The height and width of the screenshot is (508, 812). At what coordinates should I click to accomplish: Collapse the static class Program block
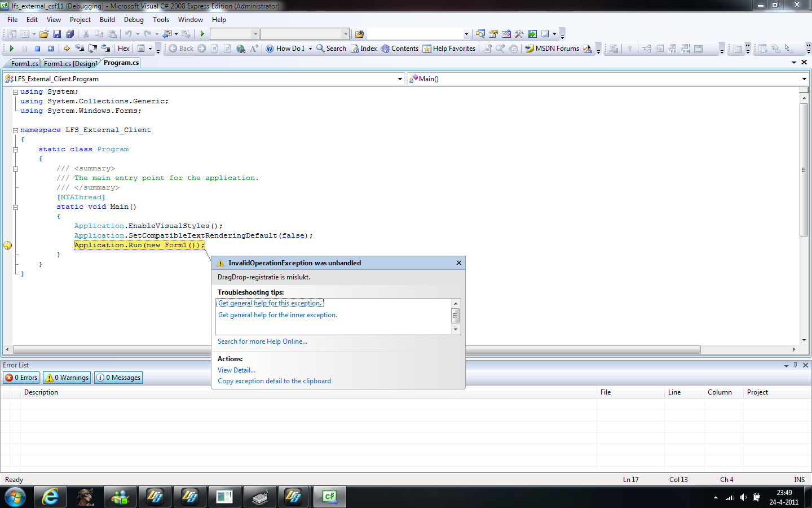point(15,149)
